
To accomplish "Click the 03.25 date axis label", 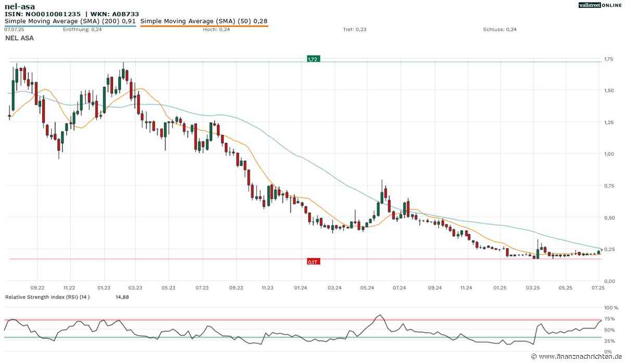I will point(533,287).
